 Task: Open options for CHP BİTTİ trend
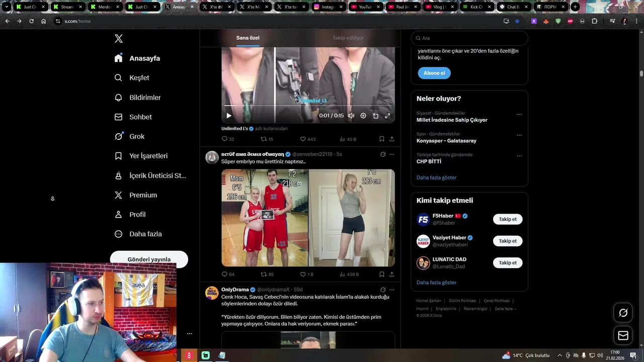point(519,156)
